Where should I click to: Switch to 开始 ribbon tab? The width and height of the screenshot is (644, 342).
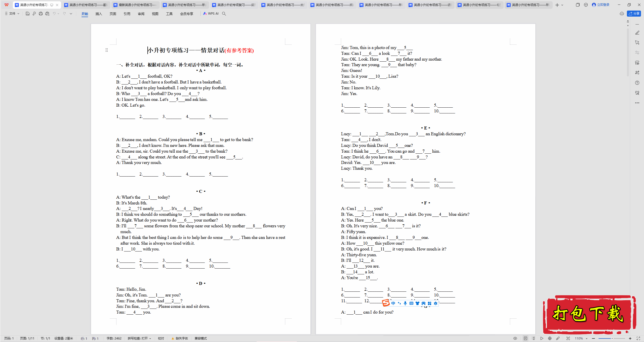tap(85, 14)
